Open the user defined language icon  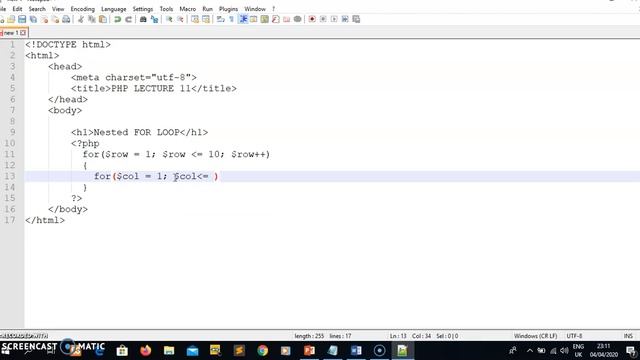(x=253, y=19)
